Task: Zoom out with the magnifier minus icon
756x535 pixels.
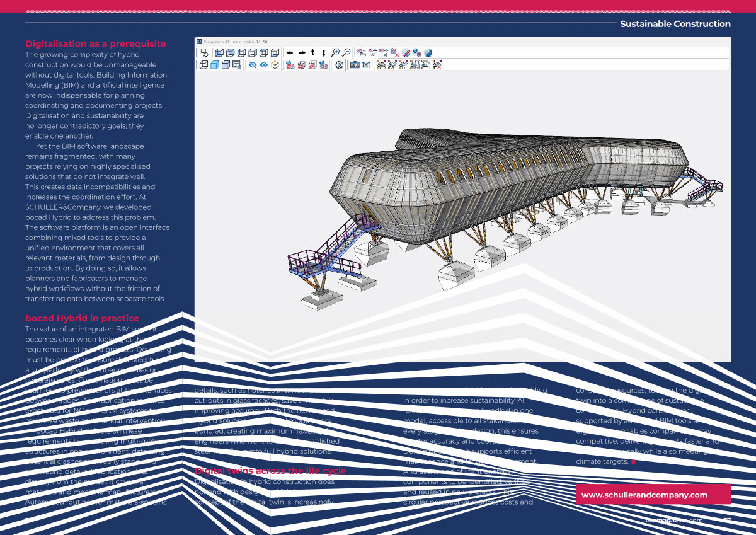Action: click(x=346, y=53)
